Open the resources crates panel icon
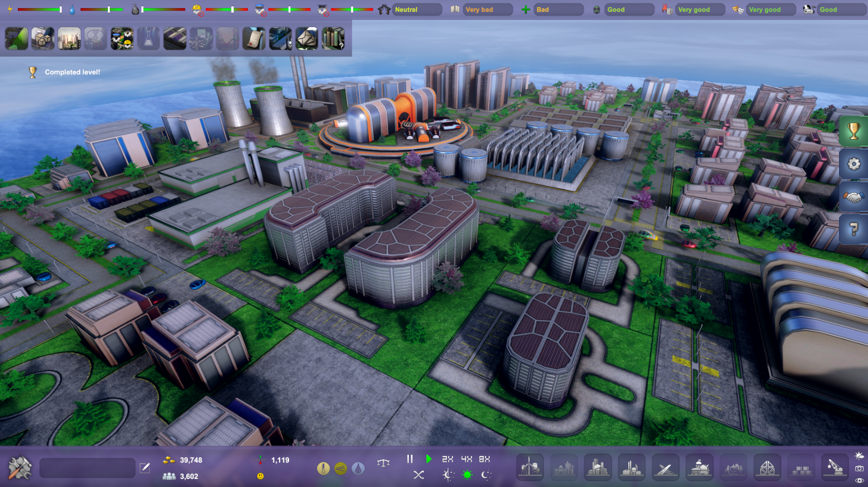Screen dimensions: 868x487 [43, 39]
